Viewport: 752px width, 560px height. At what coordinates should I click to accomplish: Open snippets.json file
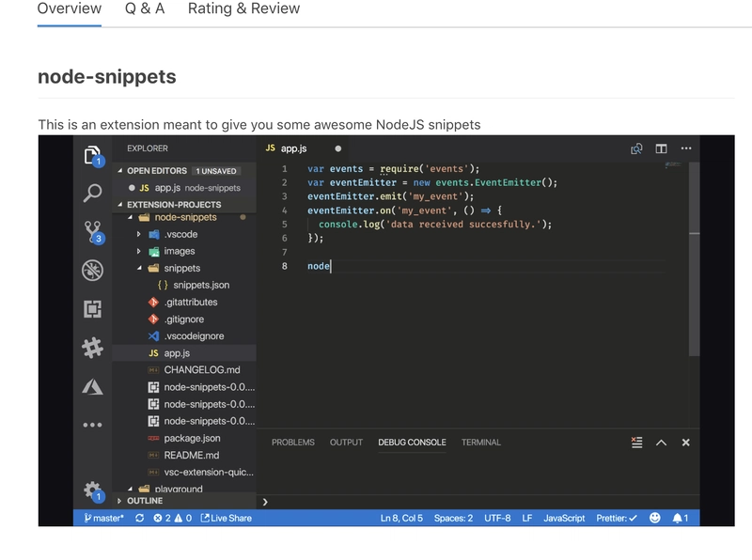tap(201, 285)
